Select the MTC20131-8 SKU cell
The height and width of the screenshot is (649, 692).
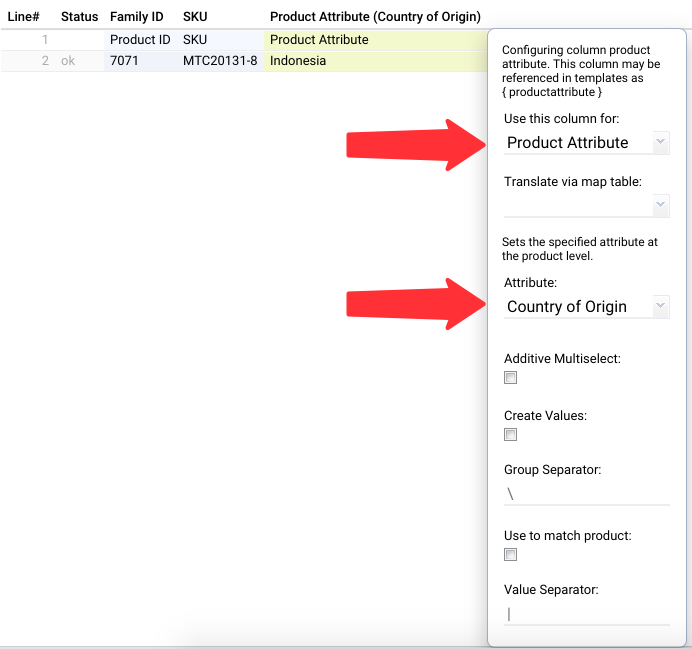[220, 61]
